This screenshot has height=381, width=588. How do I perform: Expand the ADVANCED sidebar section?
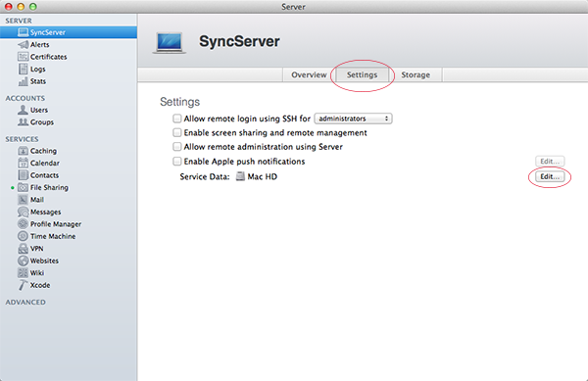click(x=25, y=302)
